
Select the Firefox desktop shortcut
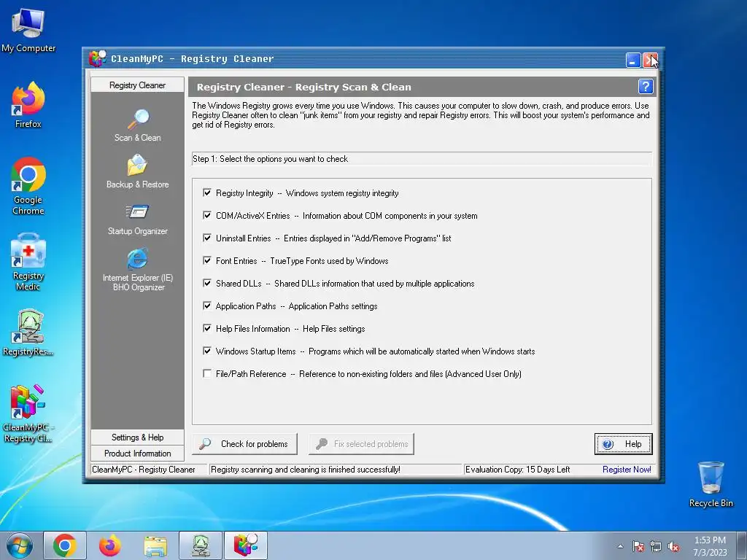[x=28, y=105]
